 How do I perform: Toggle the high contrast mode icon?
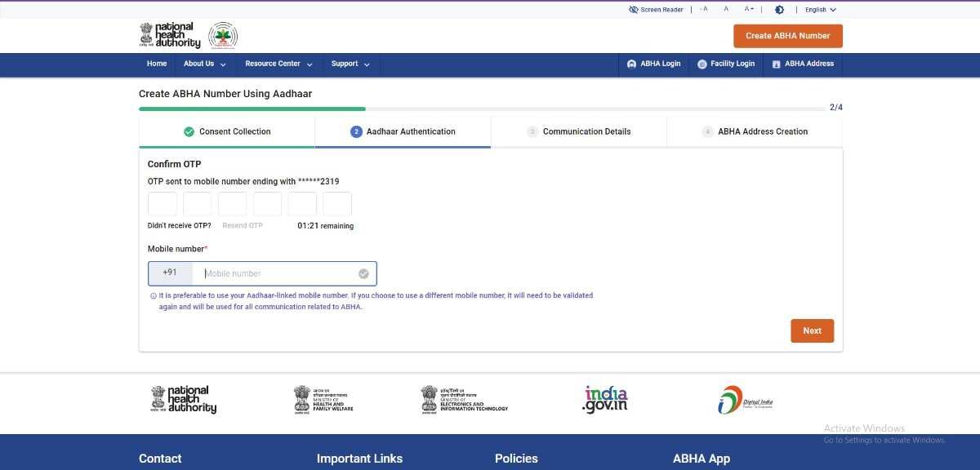click(779, 10)
